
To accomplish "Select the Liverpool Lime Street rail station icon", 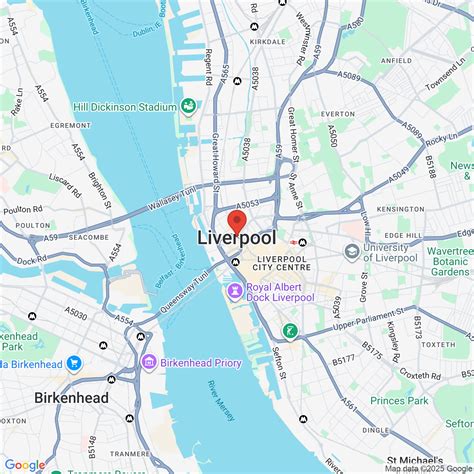I will (x=294, y=242).
